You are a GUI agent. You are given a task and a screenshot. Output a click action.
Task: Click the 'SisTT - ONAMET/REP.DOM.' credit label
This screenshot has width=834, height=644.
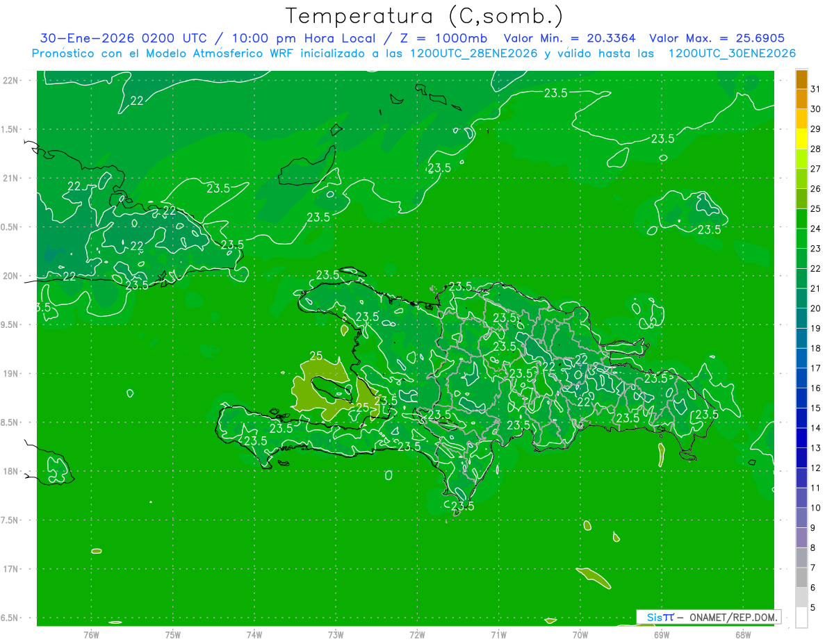coord(709,617)
